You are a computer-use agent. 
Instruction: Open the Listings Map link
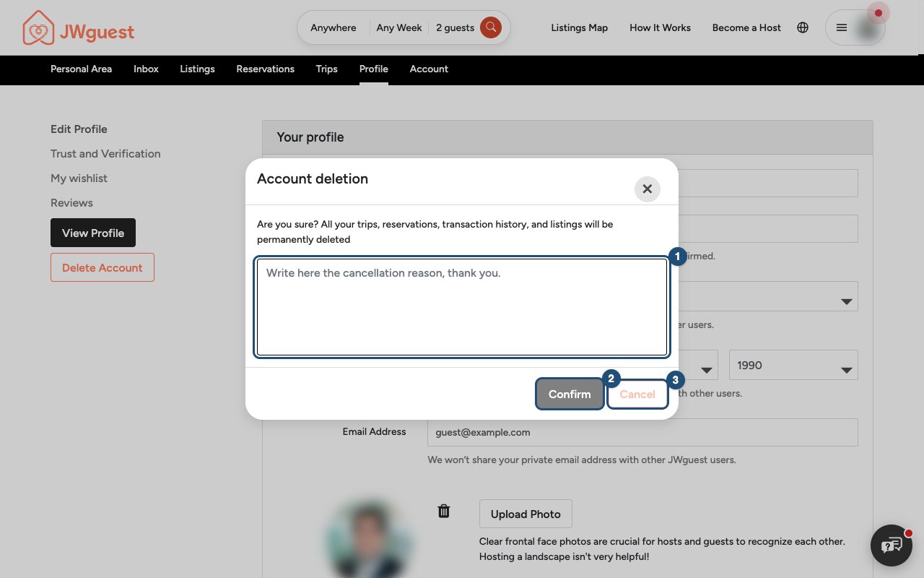tap(579, 27)
